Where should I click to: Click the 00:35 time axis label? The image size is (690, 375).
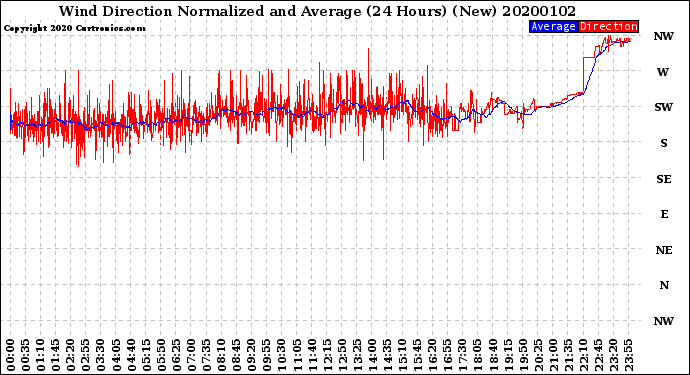pos(26,355)
